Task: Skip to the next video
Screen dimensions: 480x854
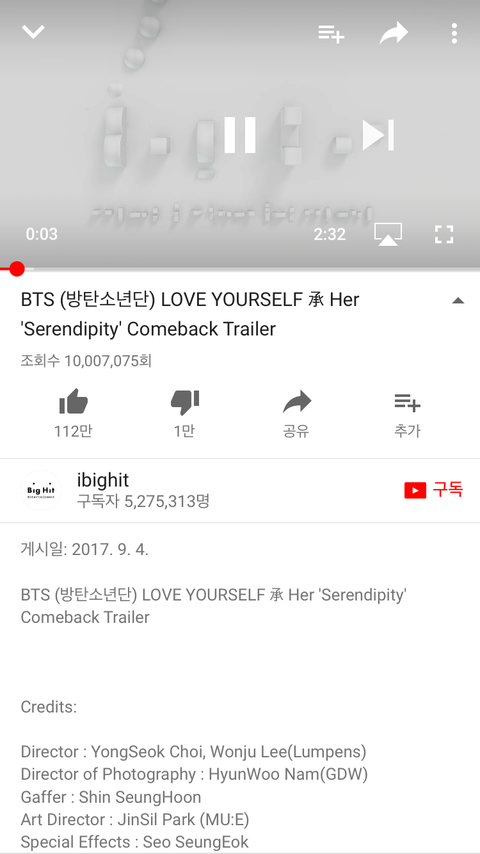Action: [x=378, y=135]
